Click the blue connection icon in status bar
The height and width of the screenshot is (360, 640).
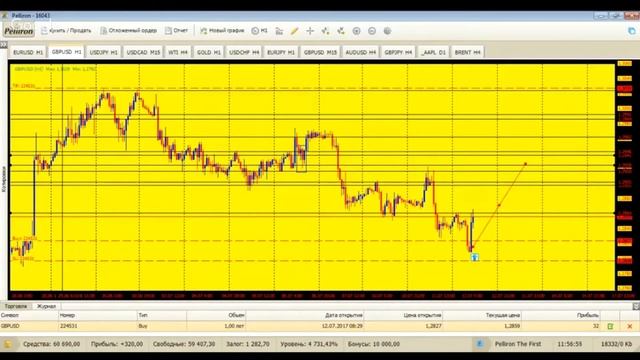[x=480, y=344]
